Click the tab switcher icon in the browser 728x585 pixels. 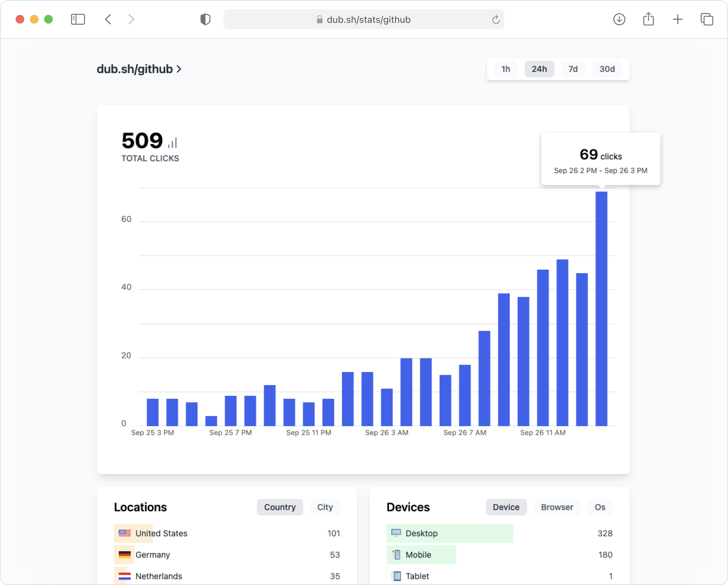coord(706,19)
